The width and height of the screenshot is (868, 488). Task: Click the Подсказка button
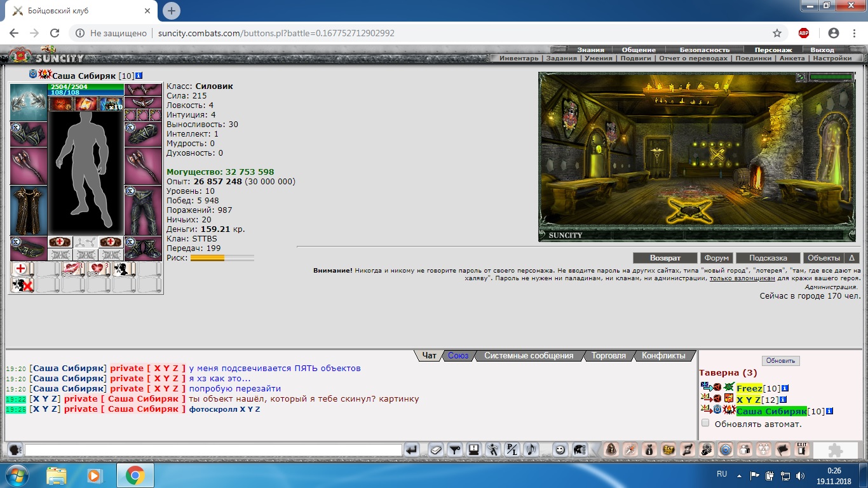point(768,258)
